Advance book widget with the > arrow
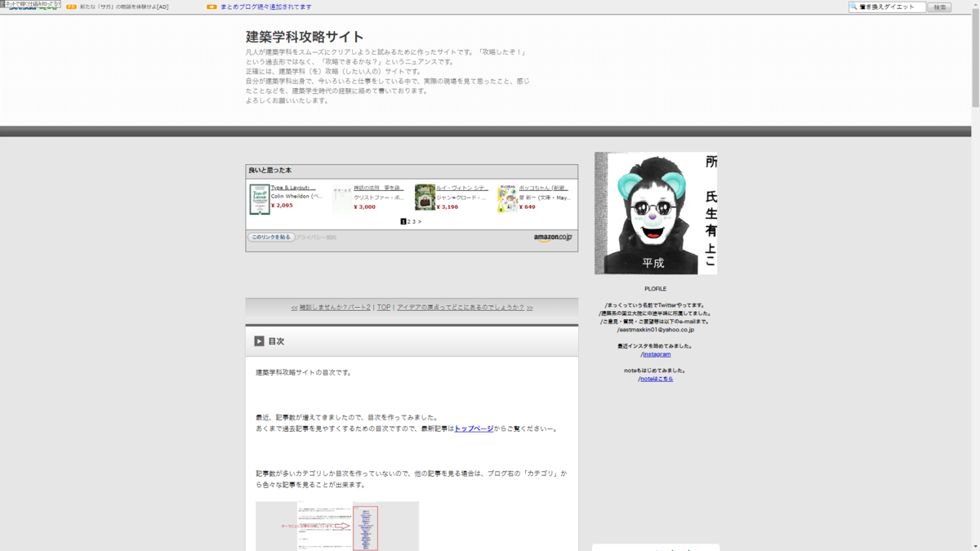The image size is (980, 551). [420, 221]
